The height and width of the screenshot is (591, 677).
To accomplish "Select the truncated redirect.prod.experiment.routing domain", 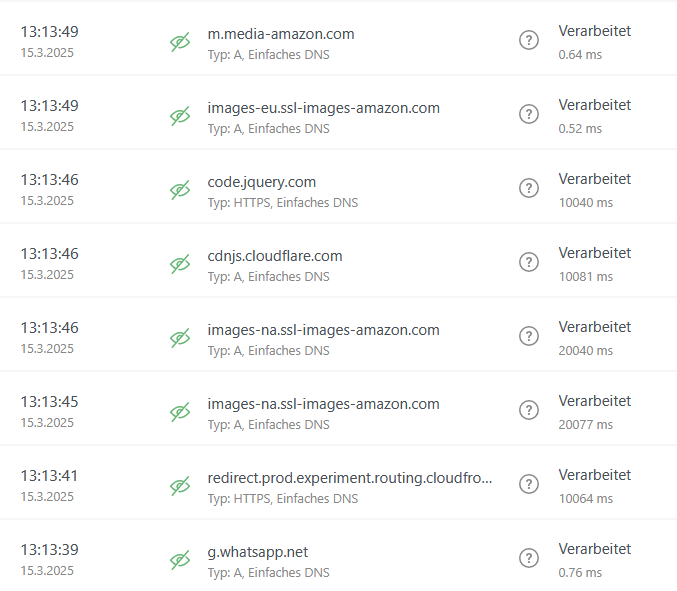I will [350, 478].
